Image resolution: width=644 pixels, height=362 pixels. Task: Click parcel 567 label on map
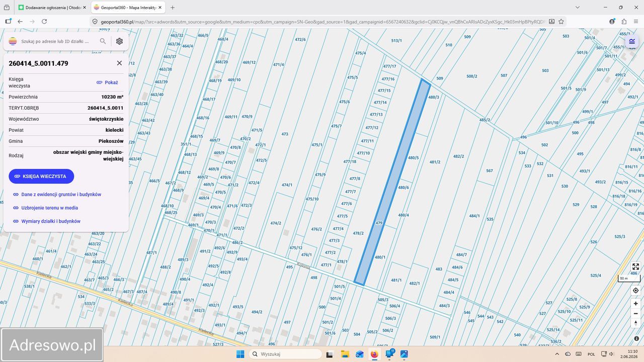[490, 171]
